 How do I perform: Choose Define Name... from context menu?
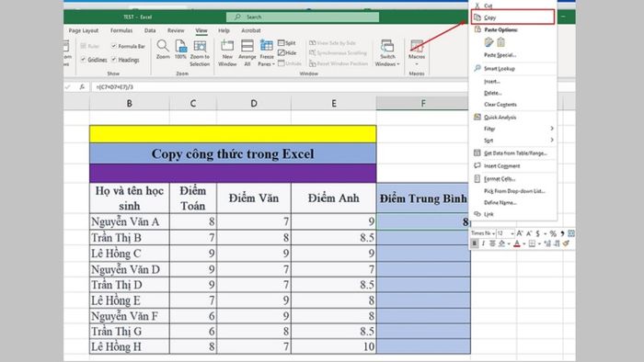(500, 202)
